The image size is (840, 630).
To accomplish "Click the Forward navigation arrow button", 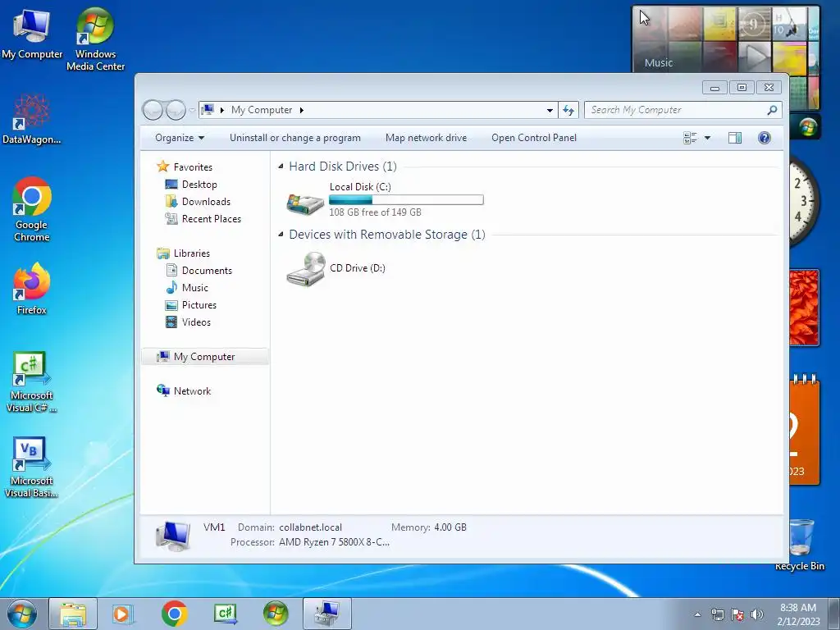I will (x=176, y=110).
